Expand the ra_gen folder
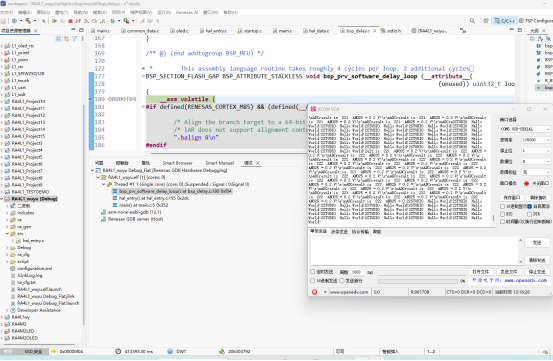Image resolution: width=553 pixels, height=361 pixels. click(7, 227)
